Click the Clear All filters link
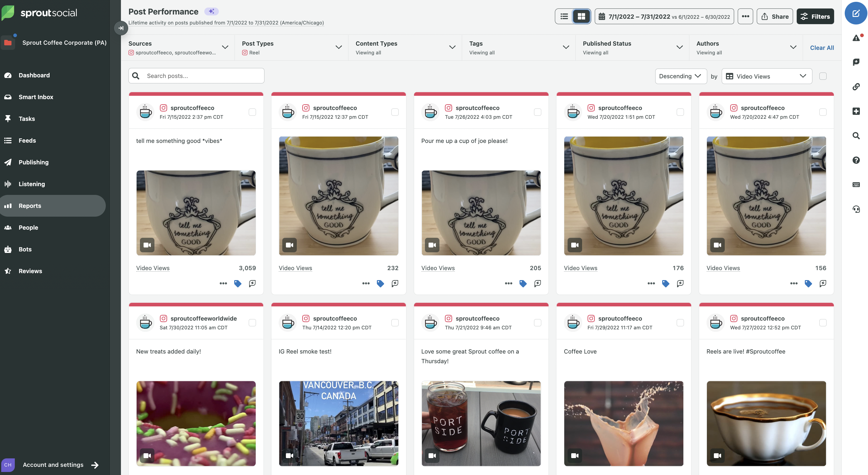The image size is (868, 475). click(x=821, y=47)
